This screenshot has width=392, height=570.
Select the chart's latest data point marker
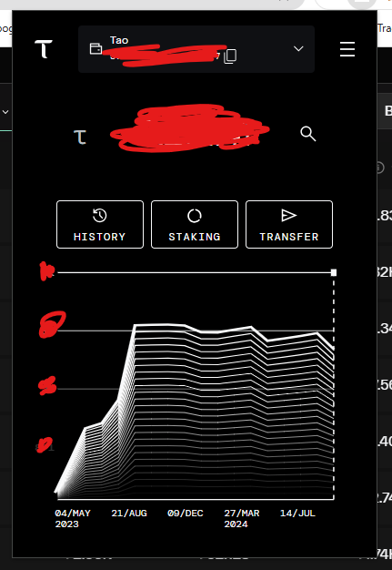point(334,272)
